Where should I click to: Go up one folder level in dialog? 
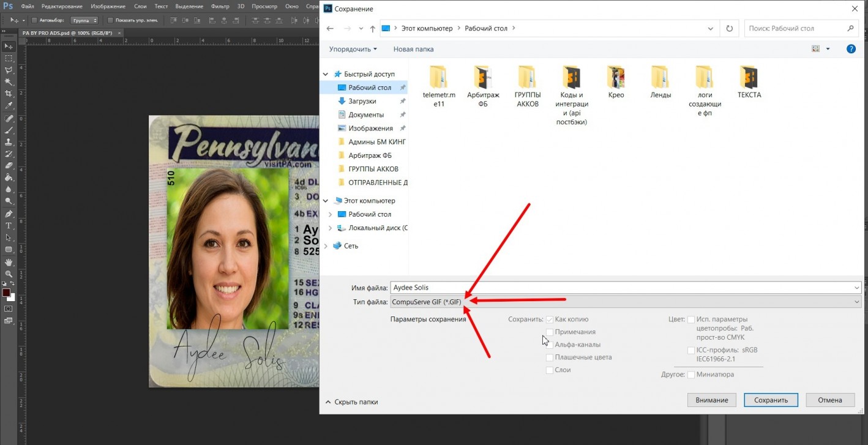372,29
